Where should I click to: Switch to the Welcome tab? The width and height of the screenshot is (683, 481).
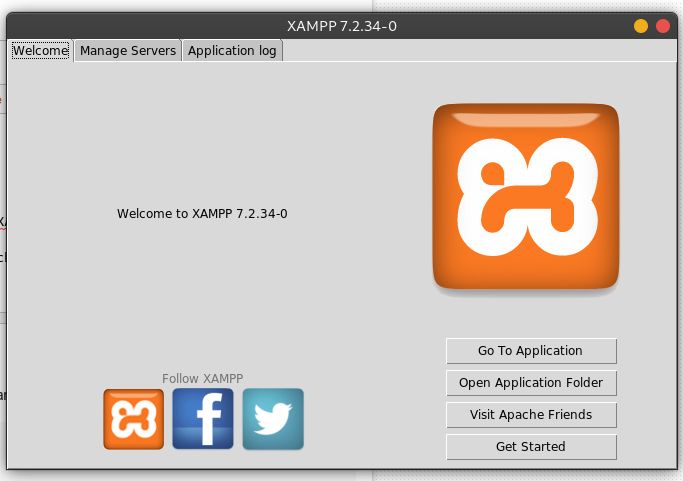click(x=40, y=51)
